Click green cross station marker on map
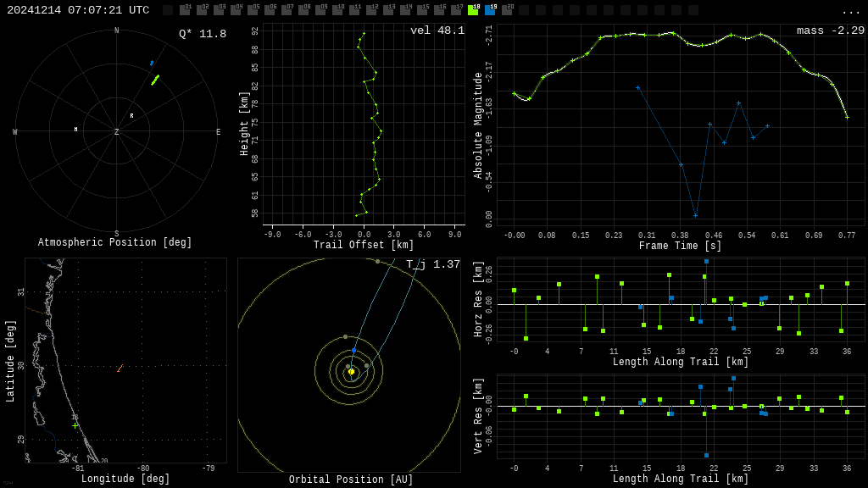Screen dimensions: 868x488 (x=75, y=425)
